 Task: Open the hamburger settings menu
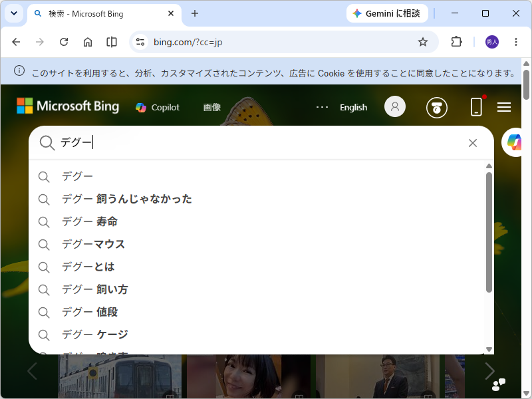coord(504,107)
